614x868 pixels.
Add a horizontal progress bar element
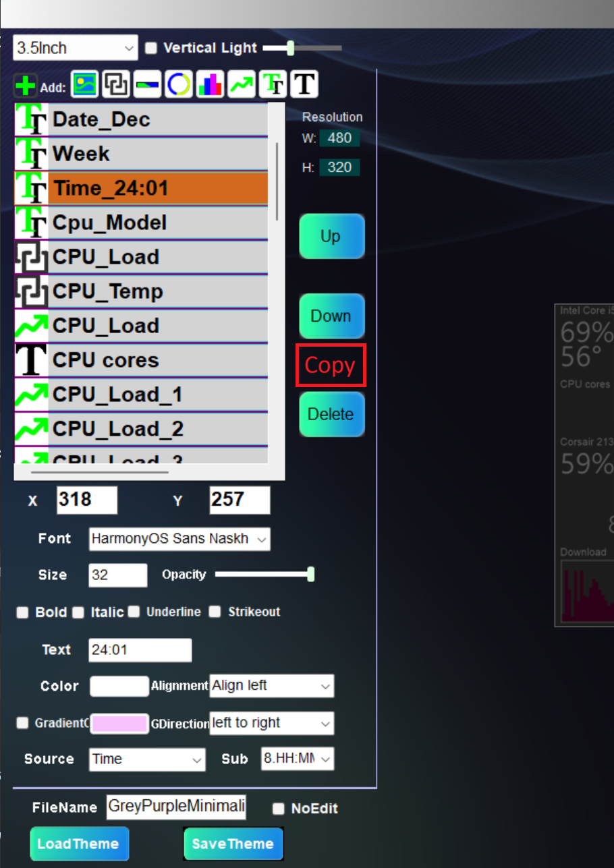148,85
